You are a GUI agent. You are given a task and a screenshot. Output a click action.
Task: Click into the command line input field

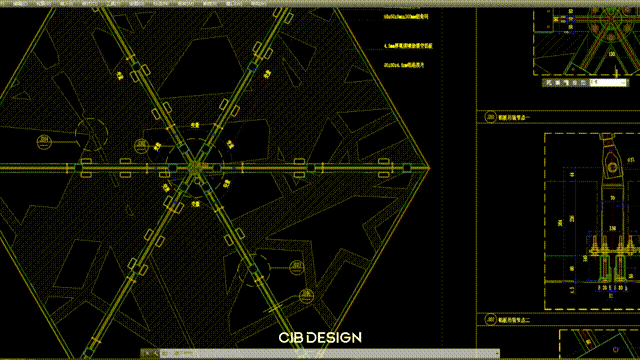coord(329,353)
